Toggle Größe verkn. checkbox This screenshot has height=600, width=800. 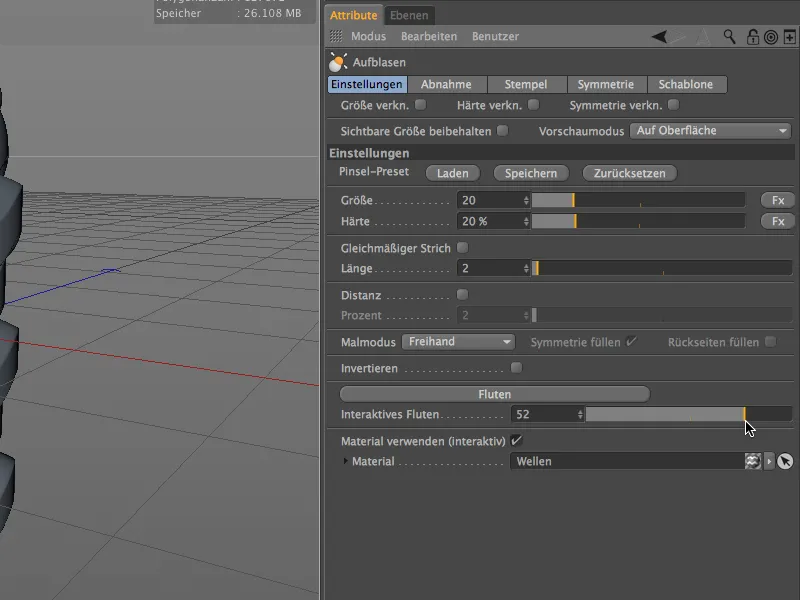(420, 105)
